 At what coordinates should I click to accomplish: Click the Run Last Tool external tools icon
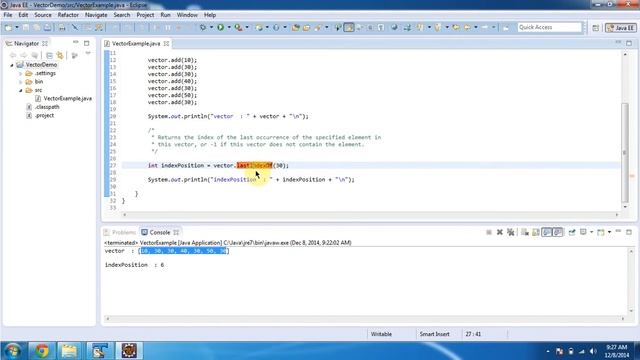point(238,27)
